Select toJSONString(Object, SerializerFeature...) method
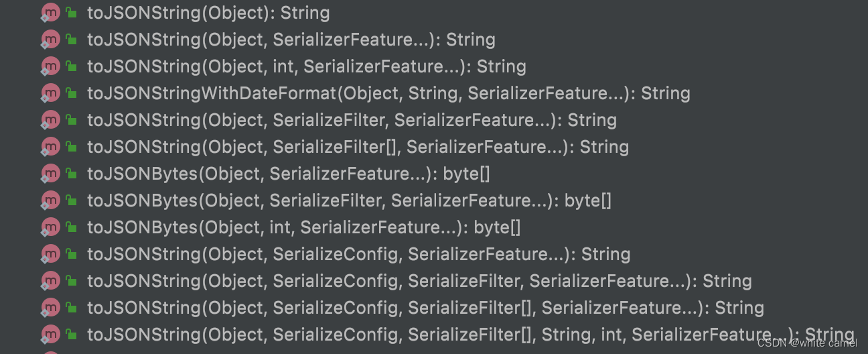This screenshot has height=354, width=868. tap(291, 40)
